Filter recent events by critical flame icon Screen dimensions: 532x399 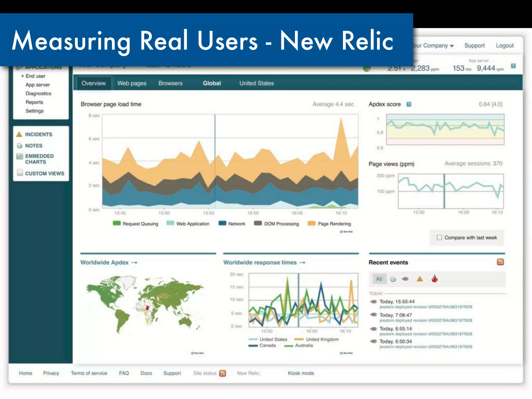coord(435,278)
